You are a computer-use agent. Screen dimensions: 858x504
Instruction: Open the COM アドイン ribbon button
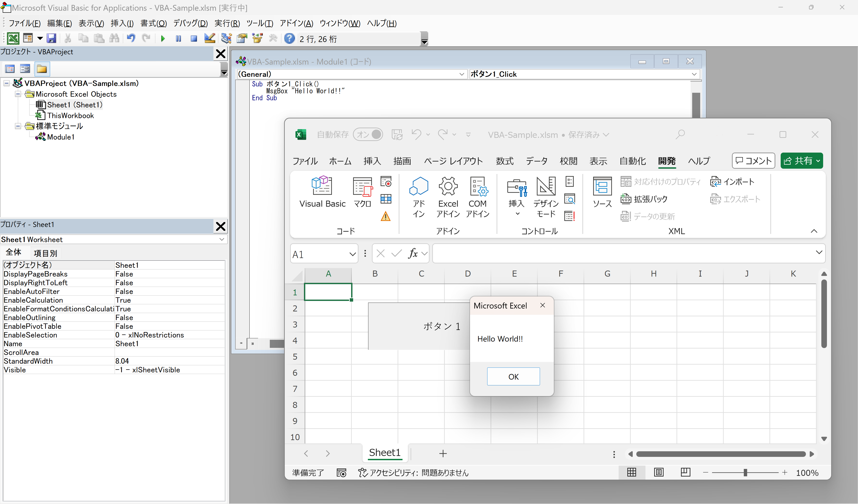point(478,197)
